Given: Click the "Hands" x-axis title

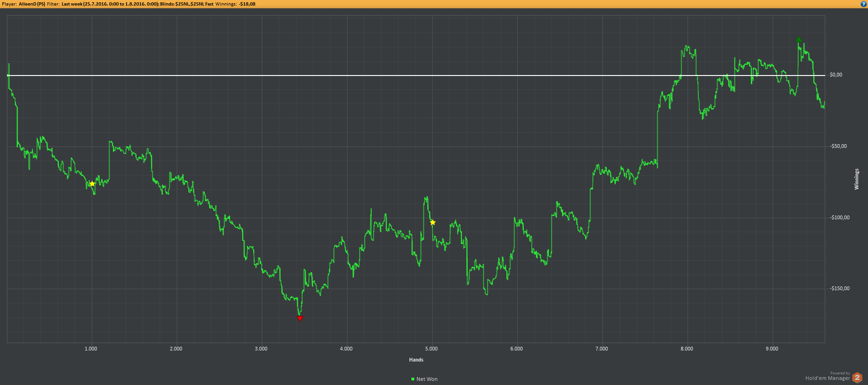Looking at the screenshot, I should [x=416, y=360].
